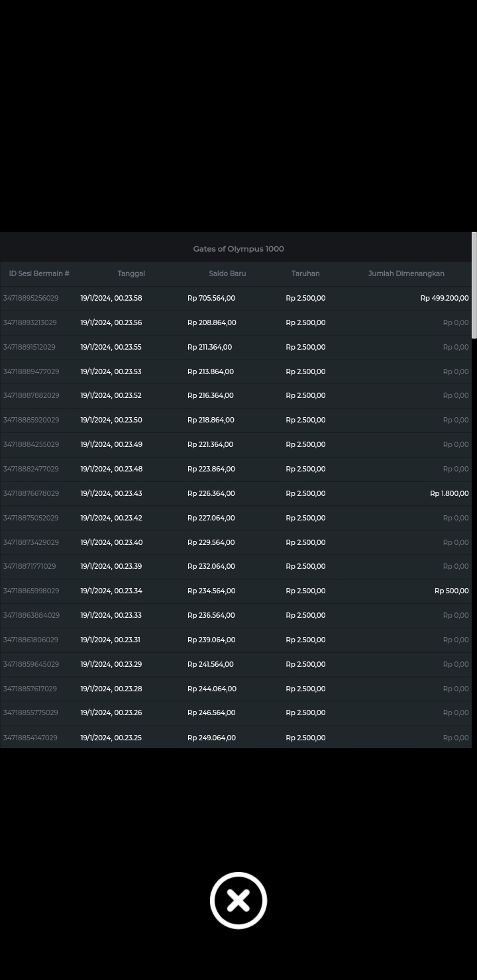The height and width of the screenshot is (980, 477).
Task: Select the Rp 705.564,00 balance cell
Action: click(211, 298)
